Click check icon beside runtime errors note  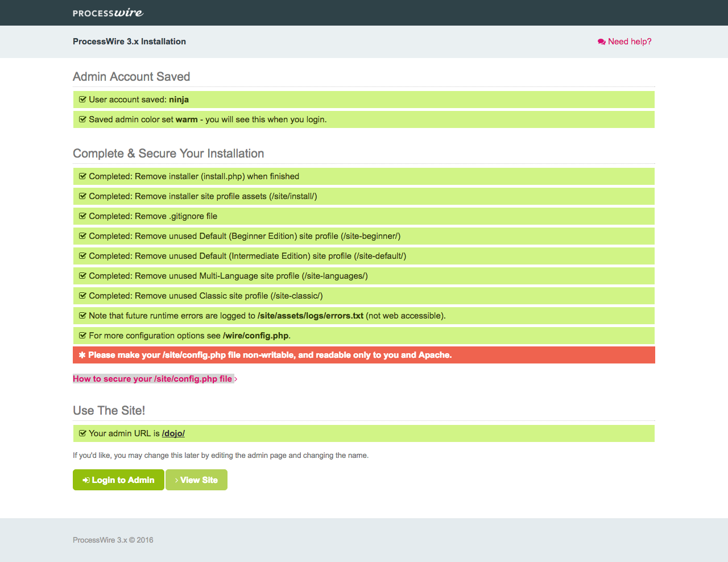pos(82,316)
